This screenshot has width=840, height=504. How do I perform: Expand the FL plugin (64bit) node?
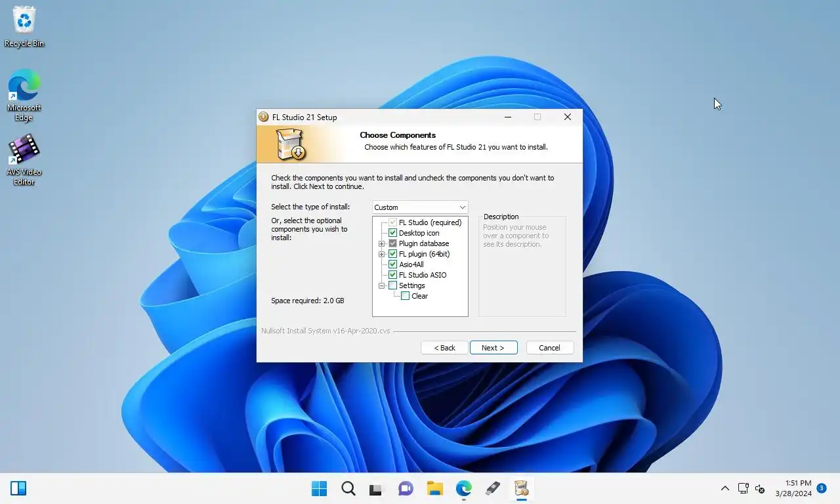(x=381, y=254)
